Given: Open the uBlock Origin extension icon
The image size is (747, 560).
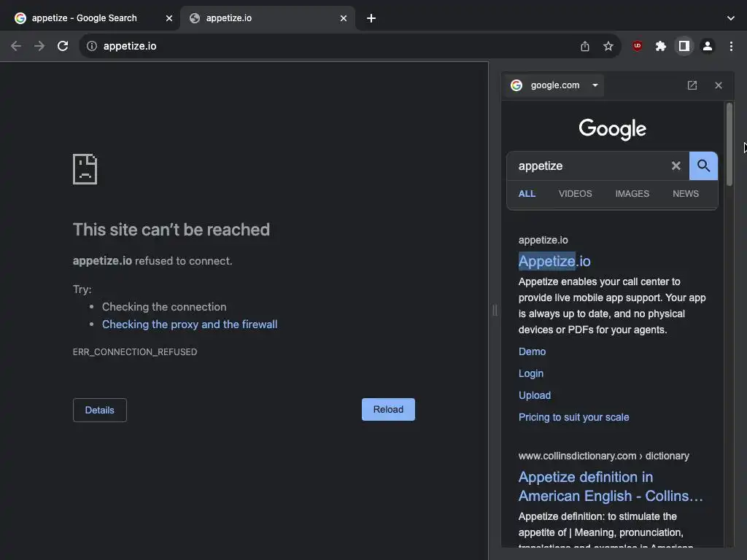Looking at the screenshot, I should click(638, 46).
